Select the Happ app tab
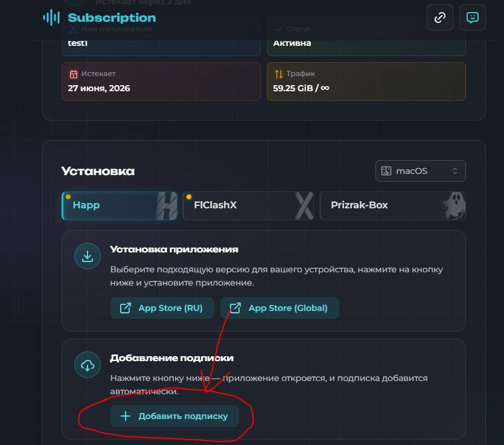The height and width of the screenshot is (445, 504). (120, 206)
